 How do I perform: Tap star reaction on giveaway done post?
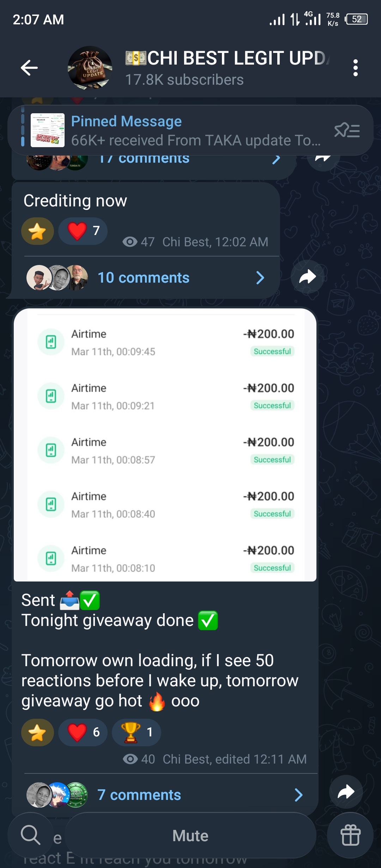(37, 732)
